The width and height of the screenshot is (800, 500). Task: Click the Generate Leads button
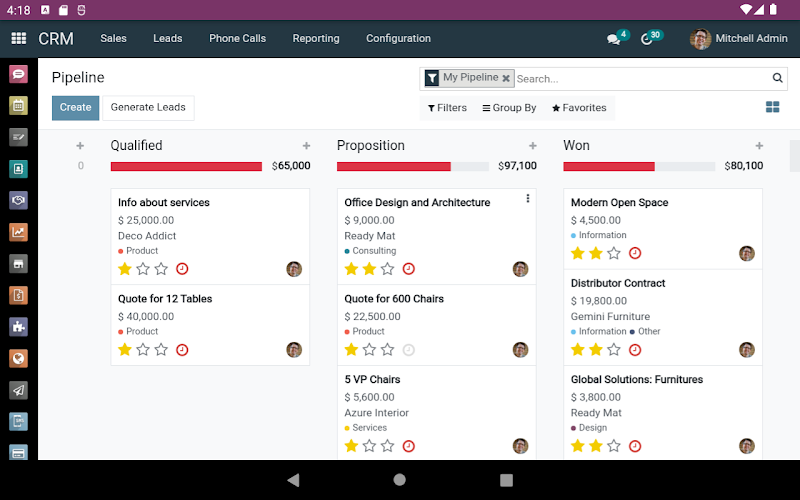(x=148, y=108)
